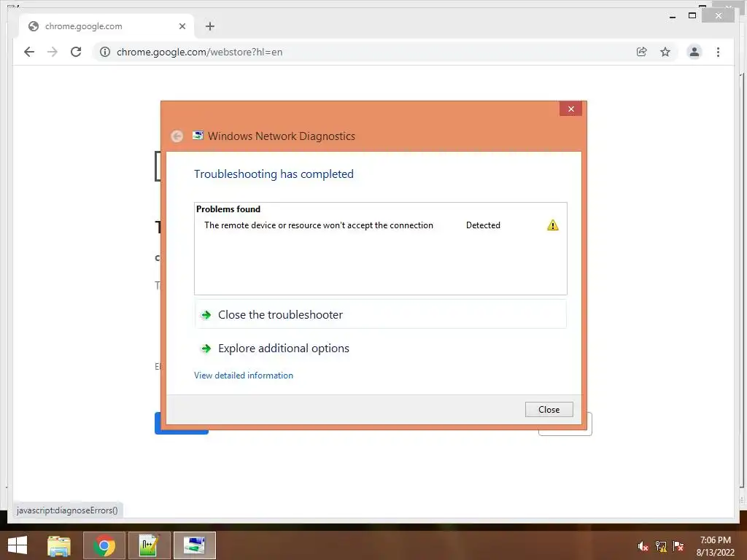The width and height of the screenshot is (747, 560).
Task: Click the taskbar clock 7:06 PM
Action: [x=715, y=540]
